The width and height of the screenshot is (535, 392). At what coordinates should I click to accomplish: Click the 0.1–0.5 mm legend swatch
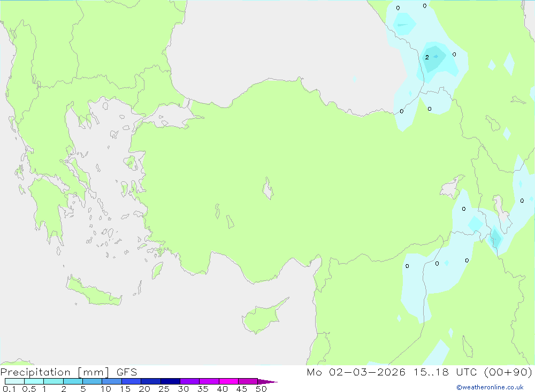pyautogui.click(x=14, y=381)
